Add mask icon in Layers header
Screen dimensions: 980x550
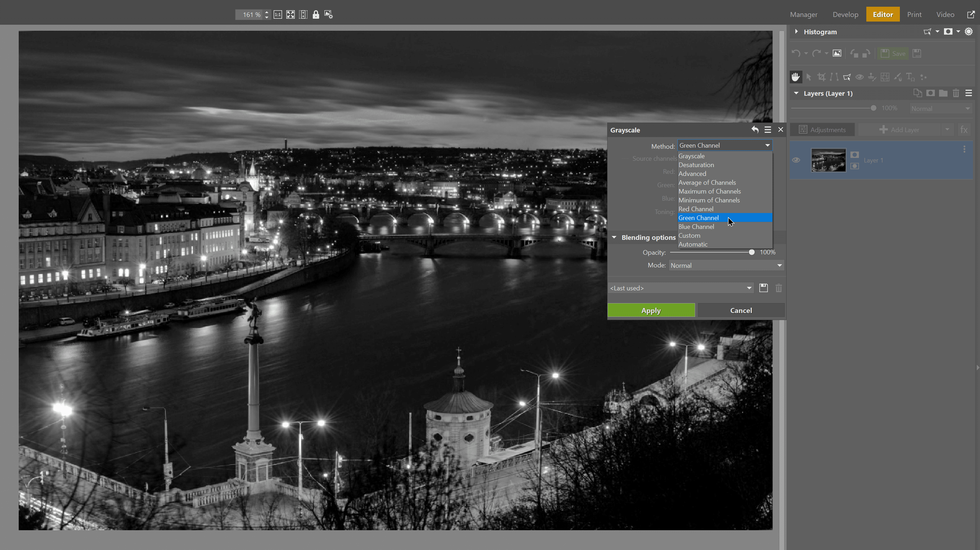tap(931, 93)
